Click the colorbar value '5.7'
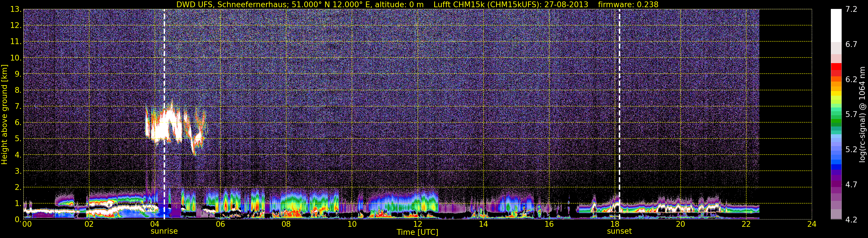This screenshot has width=868, height=238. [851, 114]
